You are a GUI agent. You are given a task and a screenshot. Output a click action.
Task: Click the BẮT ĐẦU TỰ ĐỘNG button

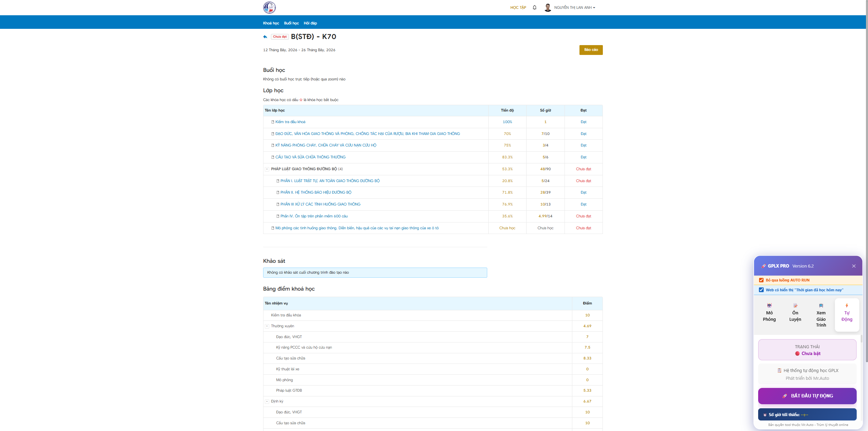point(807,396)
